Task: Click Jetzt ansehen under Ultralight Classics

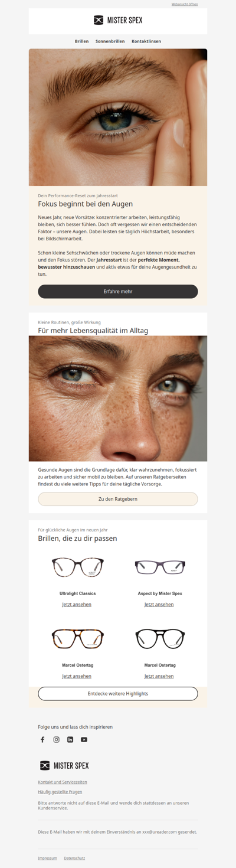Action: click(77, 605)
